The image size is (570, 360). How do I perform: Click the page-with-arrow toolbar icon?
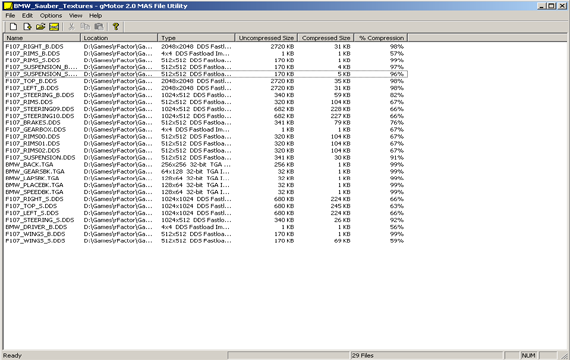pyautogui.click(x=27, y=27)
